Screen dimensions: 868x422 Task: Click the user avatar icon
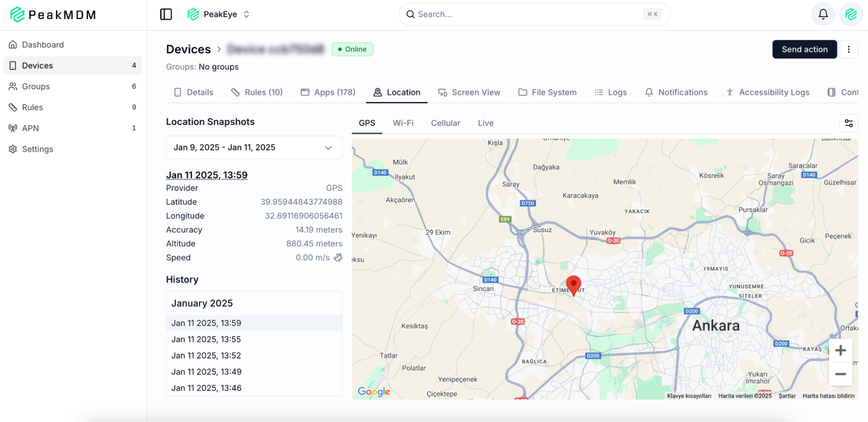851,14
